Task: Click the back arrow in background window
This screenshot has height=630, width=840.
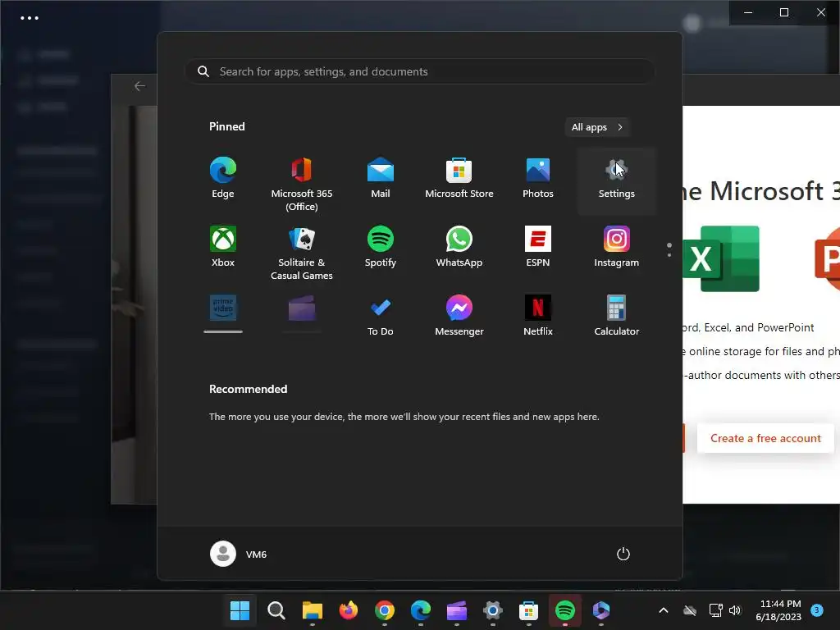Action: [139, 86]
